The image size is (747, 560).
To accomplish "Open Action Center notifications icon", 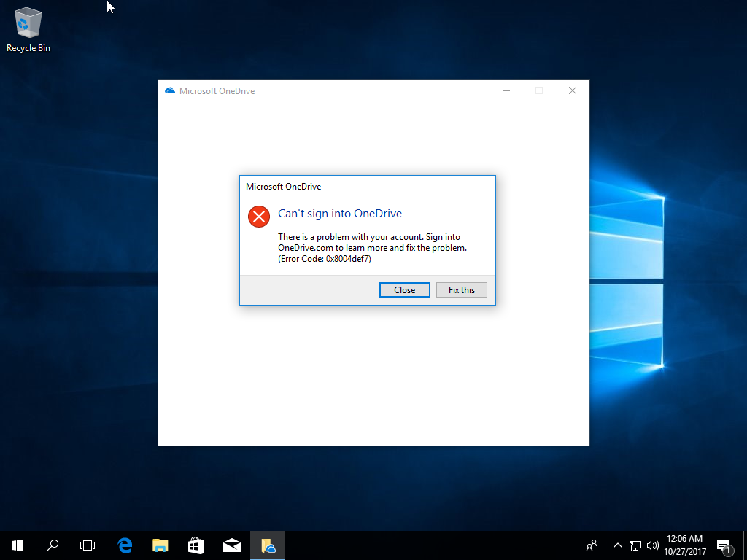I will tap(724, 545).
